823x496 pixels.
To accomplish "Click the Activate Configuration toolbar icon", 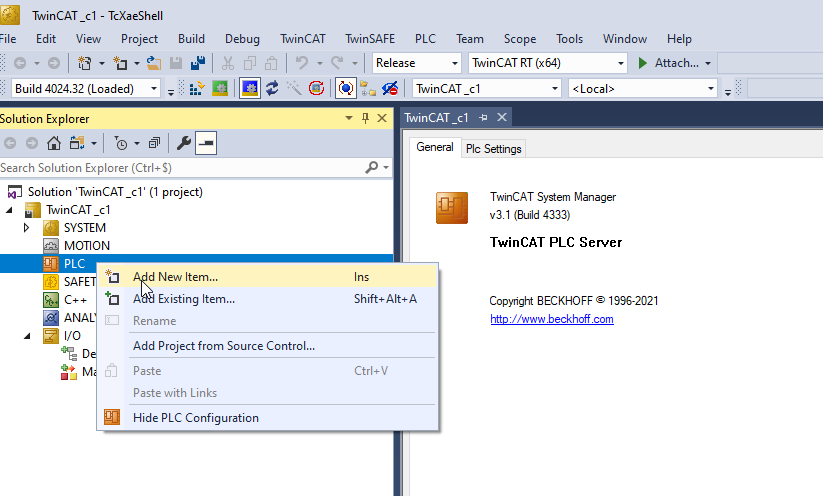I will [x=197, y=89].
